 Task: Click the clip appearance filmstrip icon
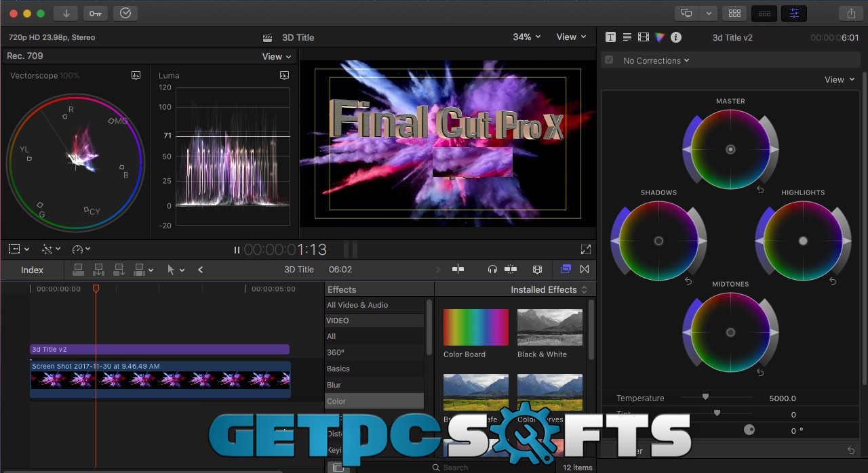(538, 270)
